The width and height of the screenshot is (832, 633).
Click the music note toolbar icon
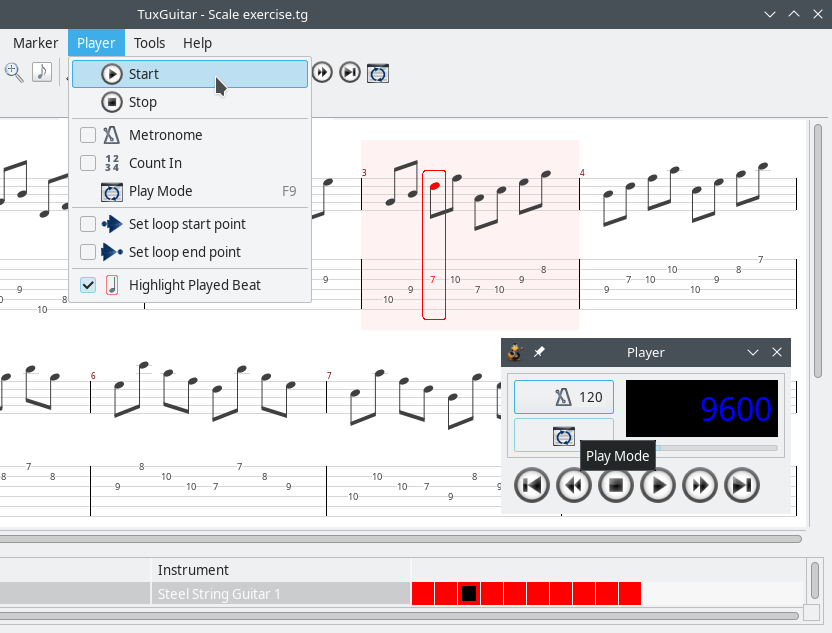click(x=42, y=72)
